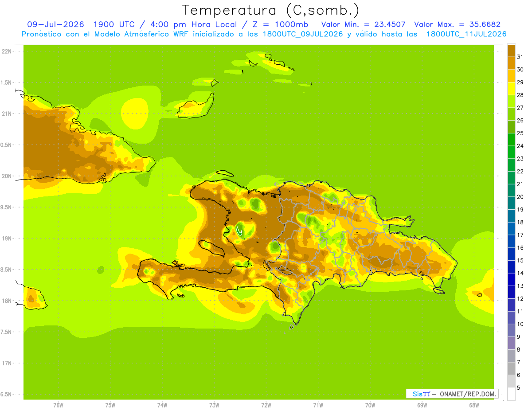This screenshot has height=411, width=532.
Task: Click the 'Pronóstico con el Modelo Atmosferico WRF' line
Action: coord(264,34)
